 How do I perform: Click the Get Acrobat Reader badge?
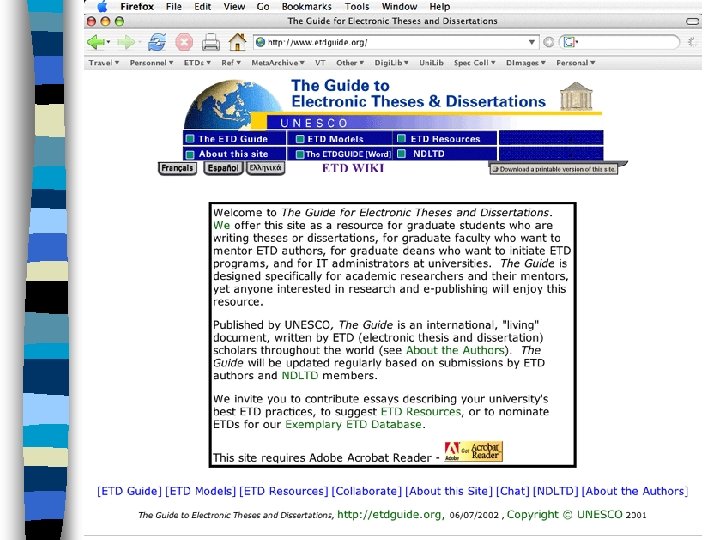[473, 451]
